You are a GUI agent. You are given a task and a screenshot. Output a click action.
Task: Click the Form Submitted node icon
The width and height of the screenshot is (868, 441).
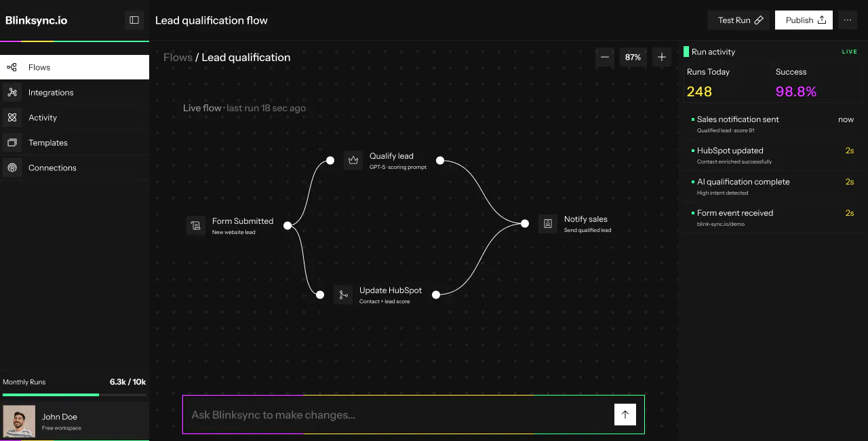click(x=196, y=225)
